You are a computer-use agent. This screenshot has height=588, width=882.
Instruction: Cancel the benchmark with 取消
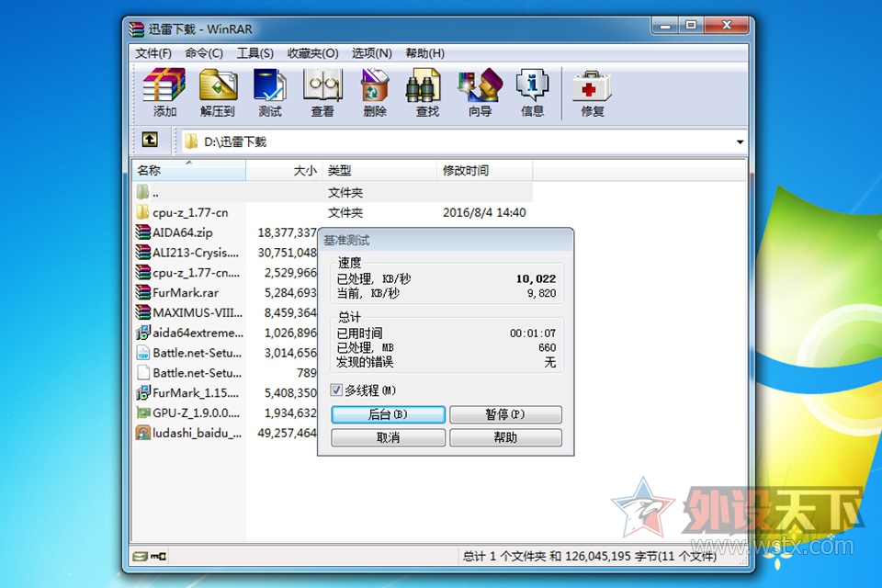(388, 437)
